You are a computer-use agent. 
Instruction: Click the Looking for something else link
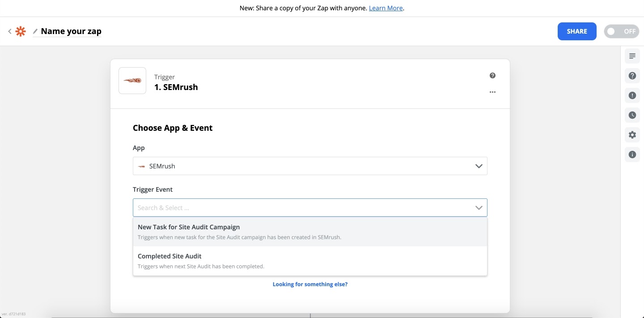[x=310, y=284]
